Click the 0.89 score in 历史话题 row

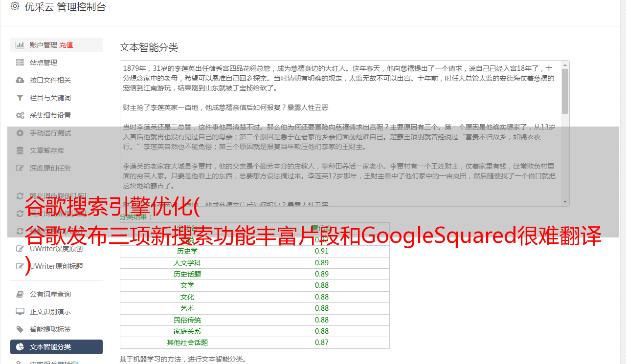tap(322, 274)
